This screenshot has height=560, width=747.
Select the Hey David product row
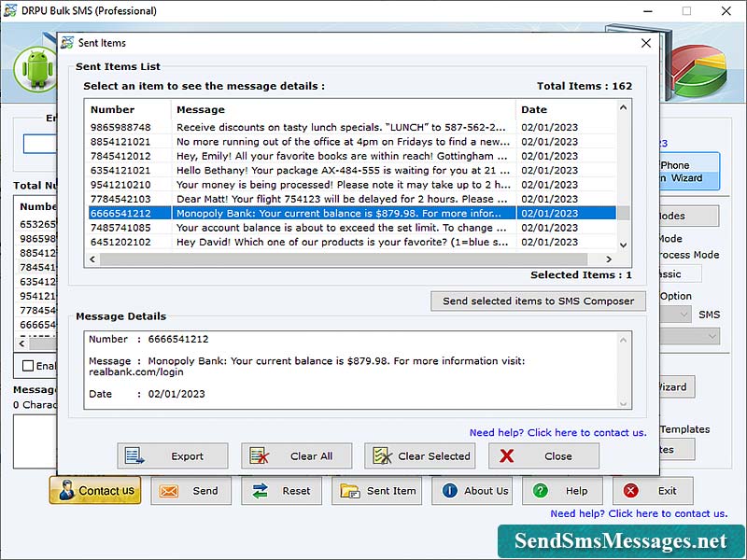click(352, 242)
